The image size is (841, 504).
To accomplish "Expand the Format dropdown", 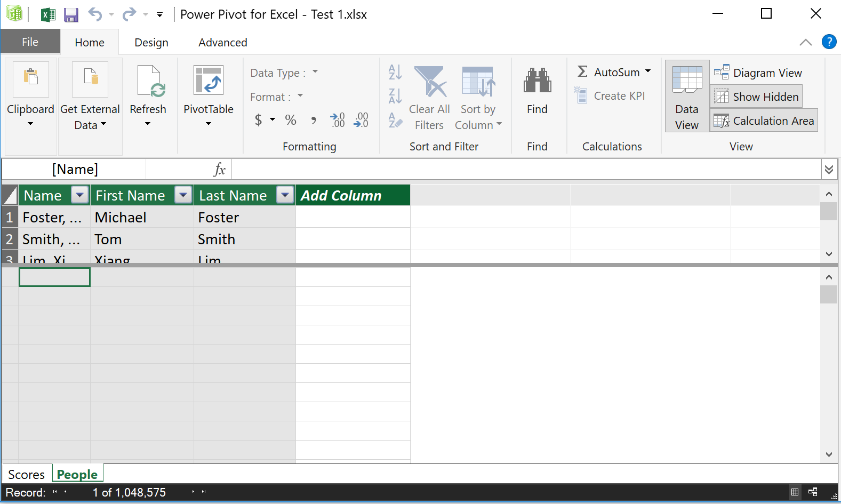I will (x=300, y=96).
